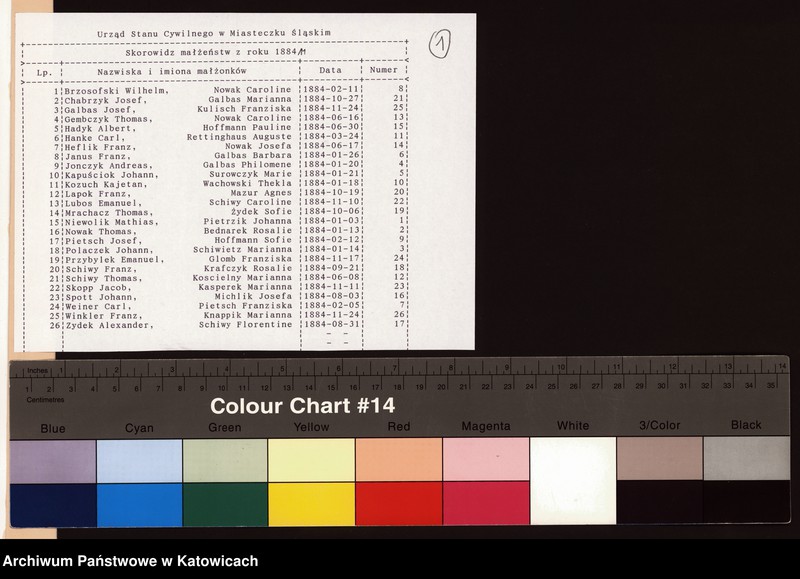Viewport: 800px width, 579px height.
Task: Select the name "Lubos Emanuel,"
Action: point(103,204)
